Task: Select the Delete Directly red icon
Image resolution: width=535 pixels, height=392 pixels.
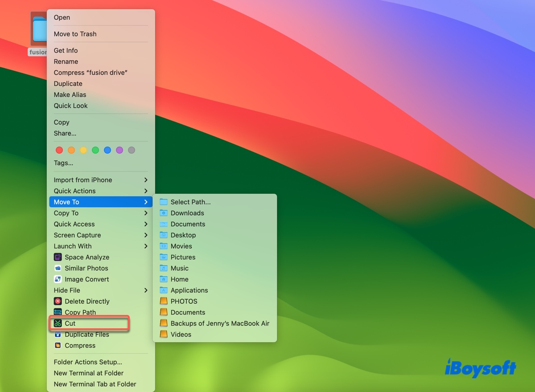Action: click(58, 301)
